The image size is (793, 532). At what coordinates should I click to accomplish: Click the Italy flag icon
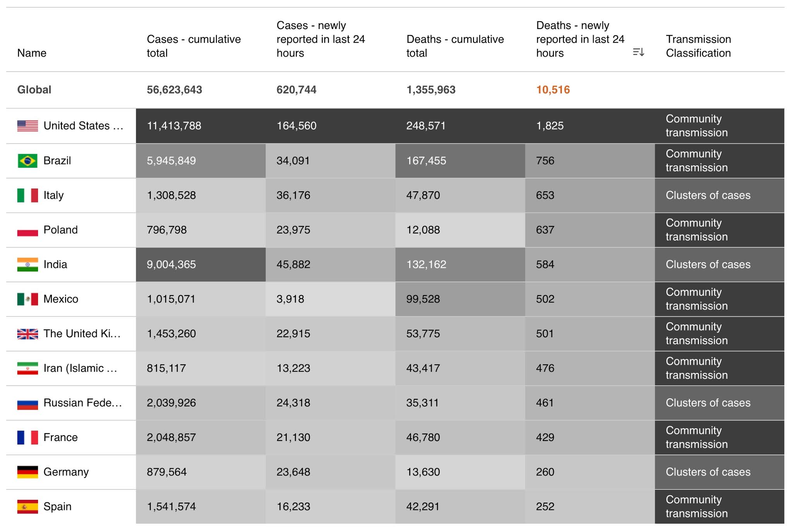27,195
